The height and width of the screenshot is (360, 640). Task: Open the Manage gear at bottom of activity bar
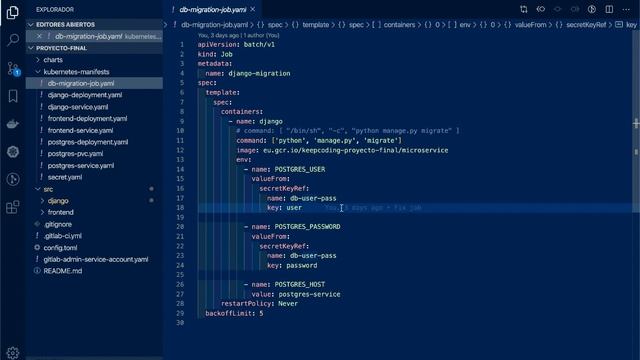(x=13, y=352)
